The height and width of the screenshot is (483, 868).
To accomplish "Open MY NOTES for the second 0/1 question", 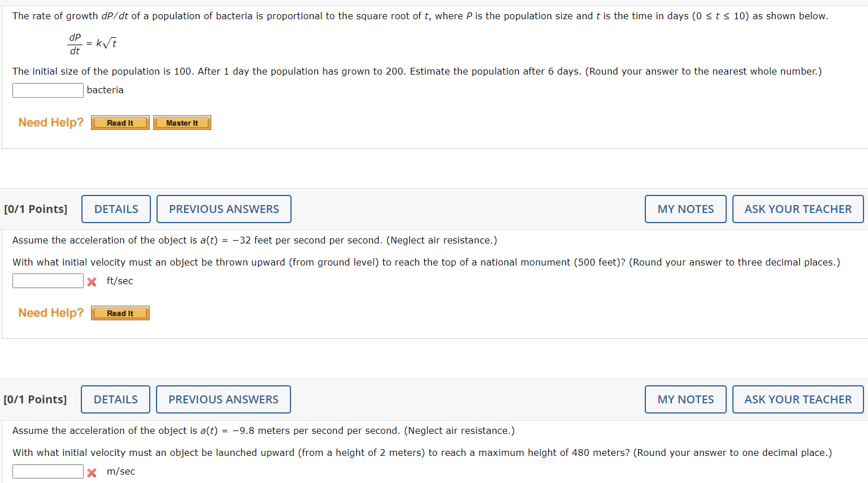I will point(685,399).
